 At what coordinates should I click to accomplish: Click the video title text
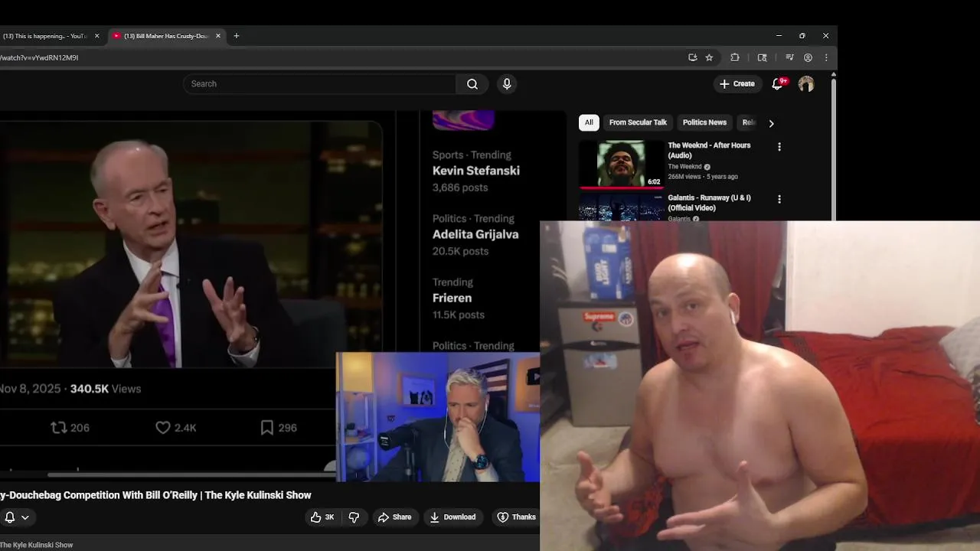155,495
